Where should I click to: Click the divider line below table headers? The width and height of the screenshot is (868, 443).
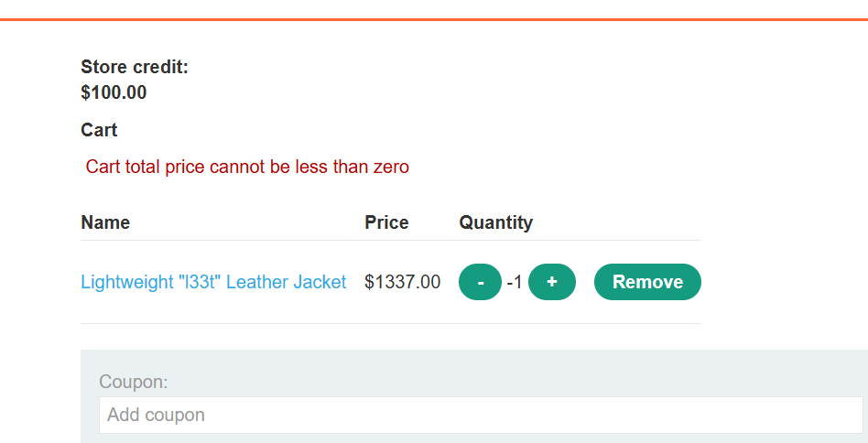coord(390,240)
